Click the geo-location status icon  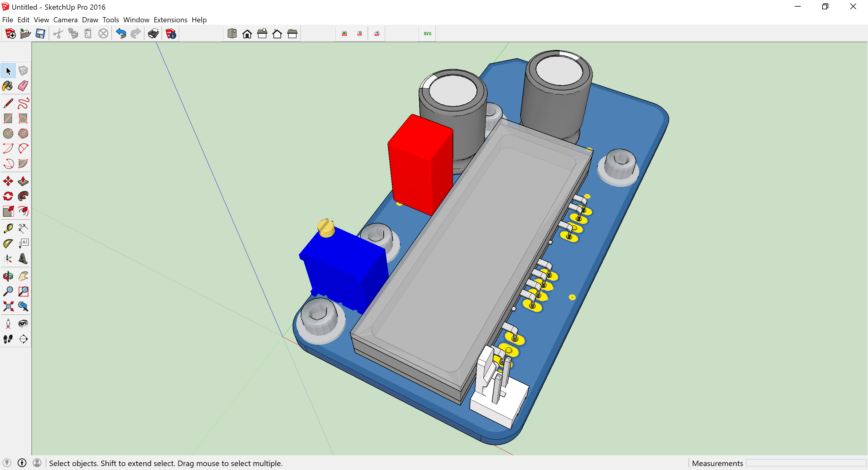coord(7,463)
